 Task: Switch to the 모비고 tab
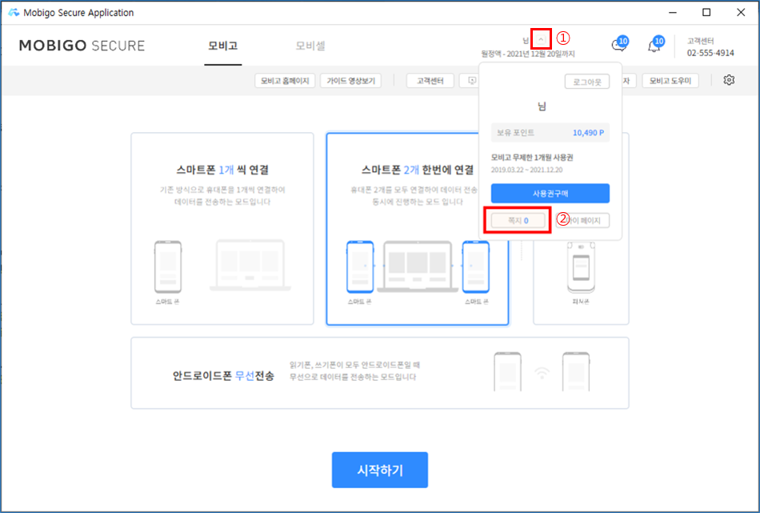point(223,46)
